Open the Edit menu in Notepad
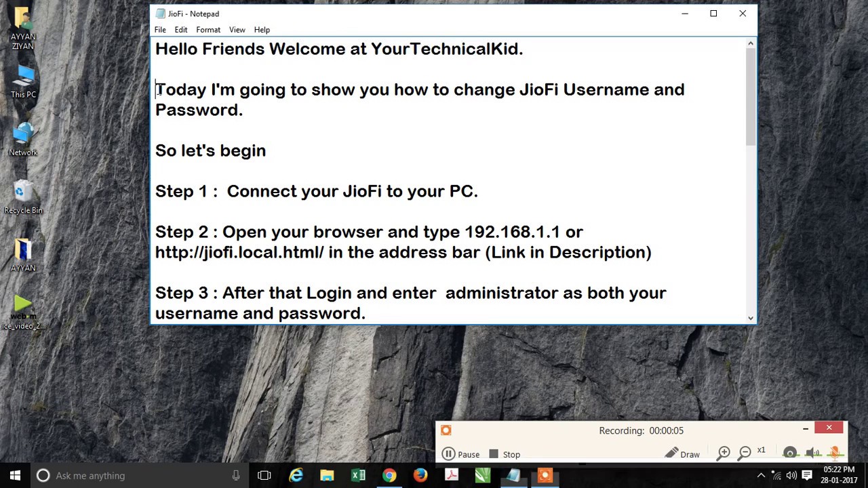The image size is (868, 488). coord(181,30)
